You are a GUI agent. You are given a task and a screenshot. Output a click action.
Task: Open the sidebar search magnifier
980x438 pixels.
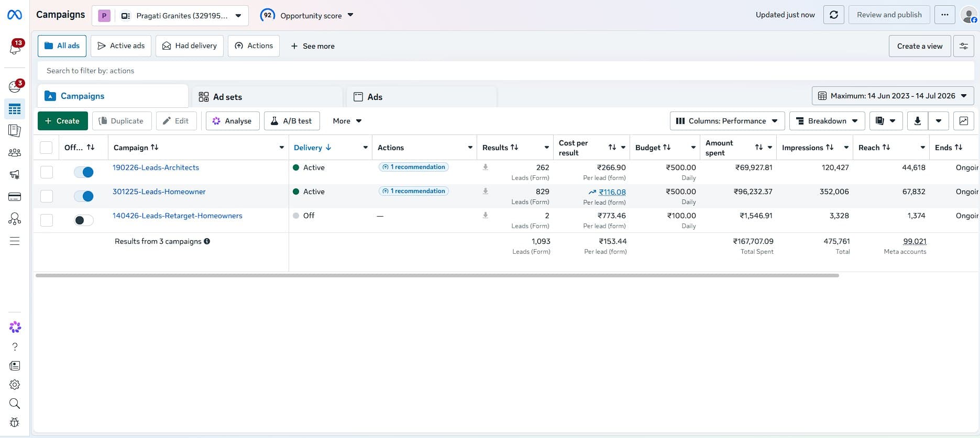[x=15, y=403]
